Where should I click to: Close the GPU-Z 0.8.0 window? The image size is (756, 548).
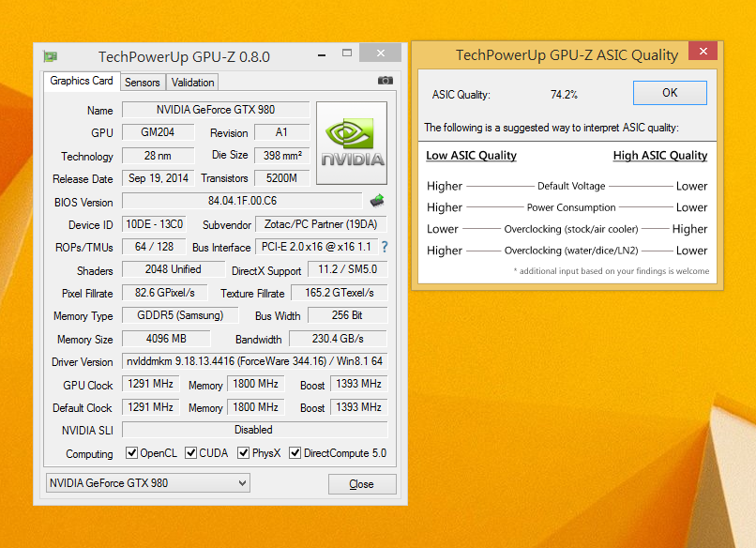coord(381,53)
